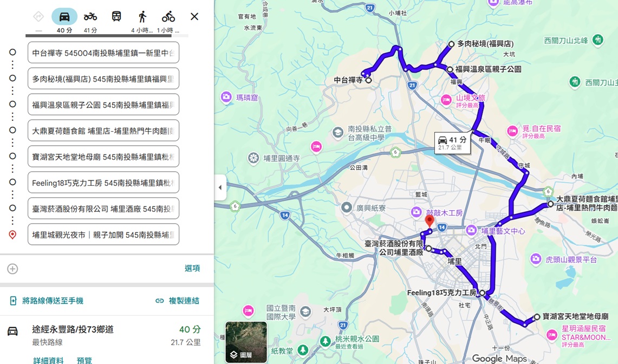Click the pink hotel icon near 向善一巷
Screen dimensions: 618x364
pyautogui.click(x=316, y=147)
